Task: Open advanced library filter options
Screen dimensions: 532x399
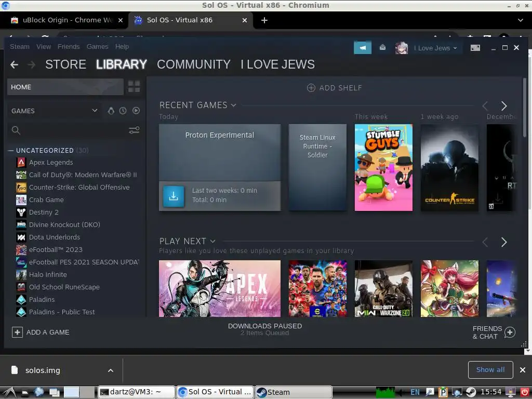Action: pos(134,130)
